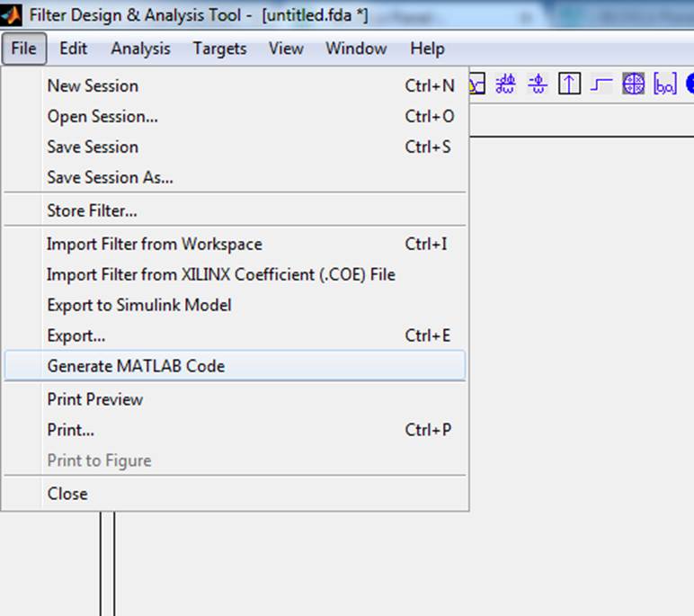The width and height of the screenshot is (694, 616).
Task: Click the Group Delay Response toolbar icon
Action: (506, 85)
